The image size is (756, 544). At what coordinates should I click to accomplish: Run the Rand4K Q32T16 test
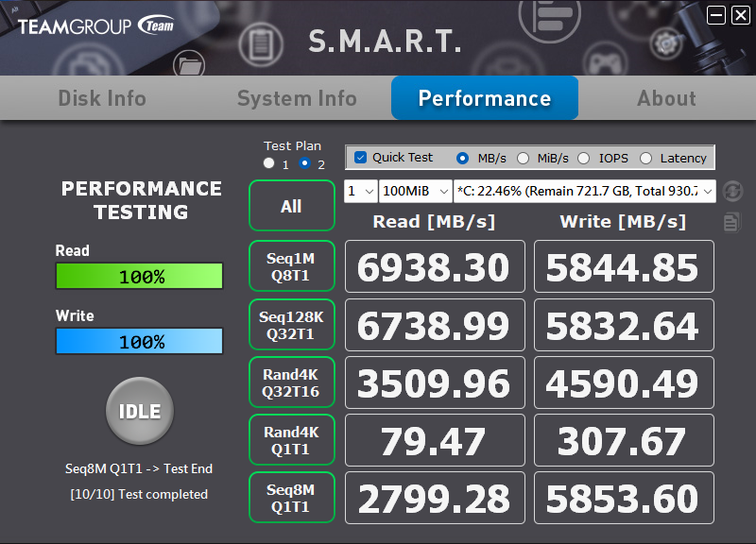pos(291,382)
